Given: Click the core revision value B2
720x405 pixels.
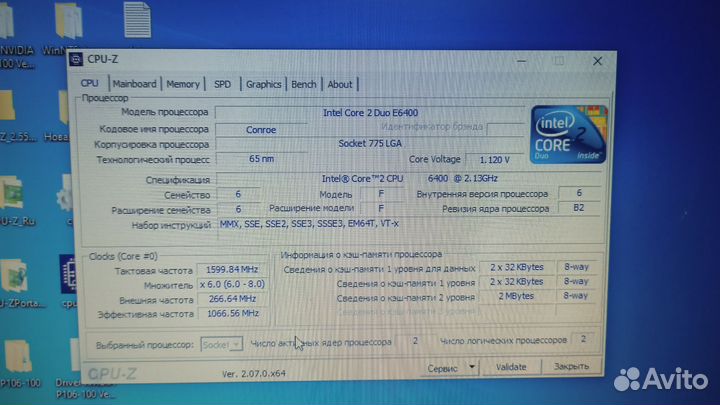Looking at the screenshot, I should pyautogui.click(x=579, y=208).
